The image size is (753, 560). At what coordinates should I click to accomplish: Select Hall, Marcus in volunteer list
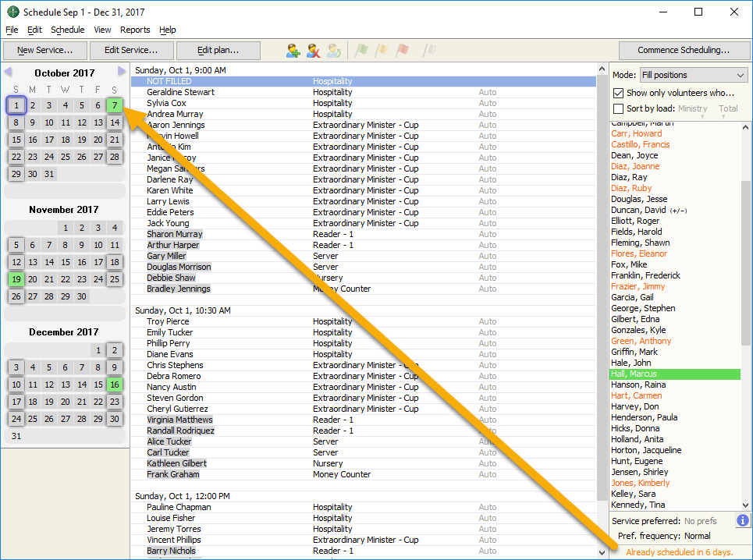(634, 374)
